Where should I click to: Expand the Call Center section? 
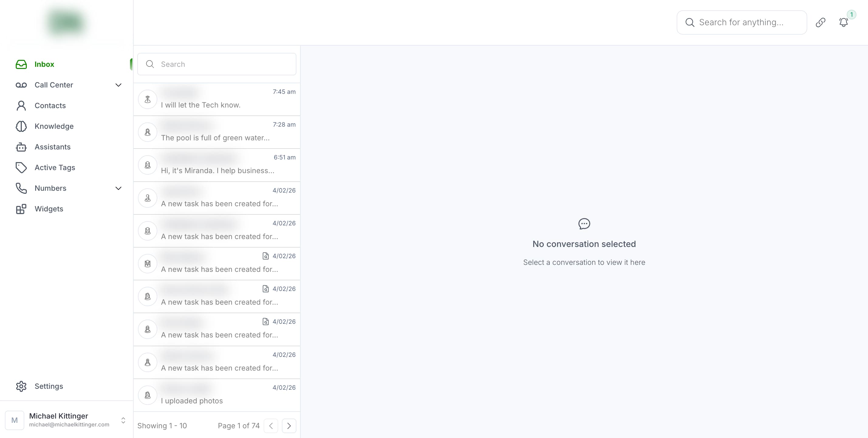coord(118,85)
